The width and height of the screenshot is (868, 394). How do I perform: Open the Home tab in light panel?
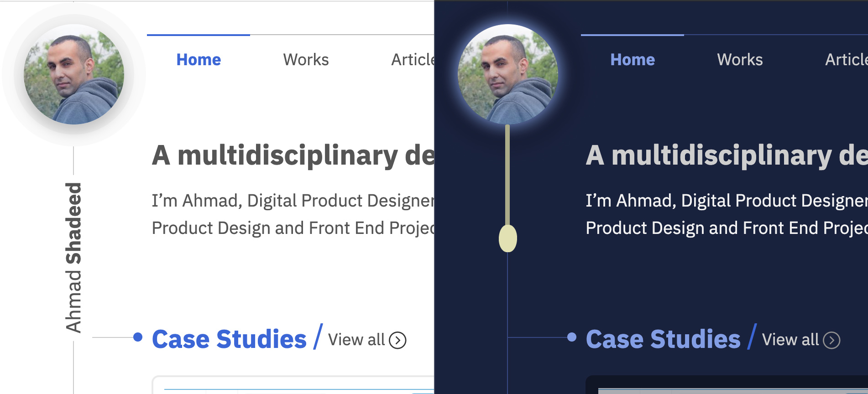[x=199, y=60]
